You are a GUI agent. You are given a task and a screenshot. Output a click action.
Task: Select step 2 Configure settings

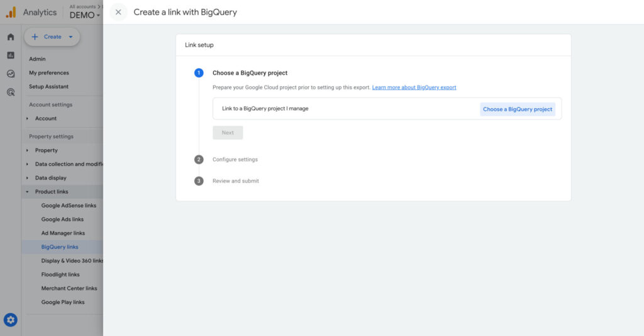(235, 159)
